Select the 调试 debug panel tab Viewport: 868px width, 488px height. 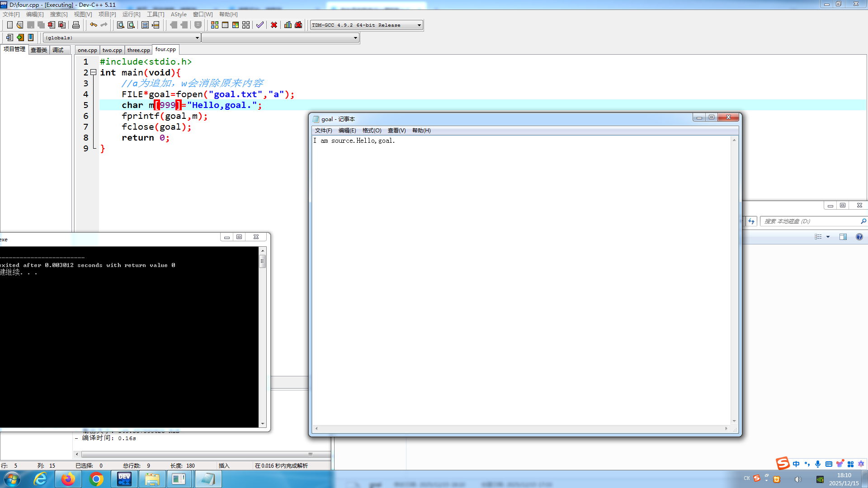[58, 50]
